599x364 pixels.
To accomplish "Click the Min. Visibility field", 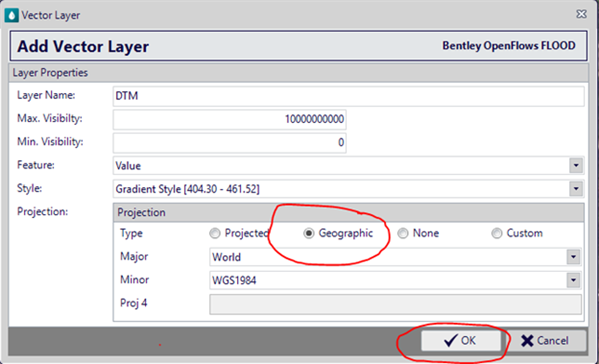I will coord(230,142).
